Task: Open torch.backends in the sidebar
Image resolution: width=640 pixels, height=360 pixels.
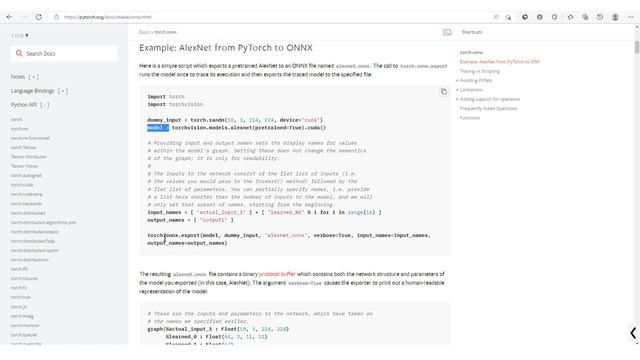Action: [27, 204]
